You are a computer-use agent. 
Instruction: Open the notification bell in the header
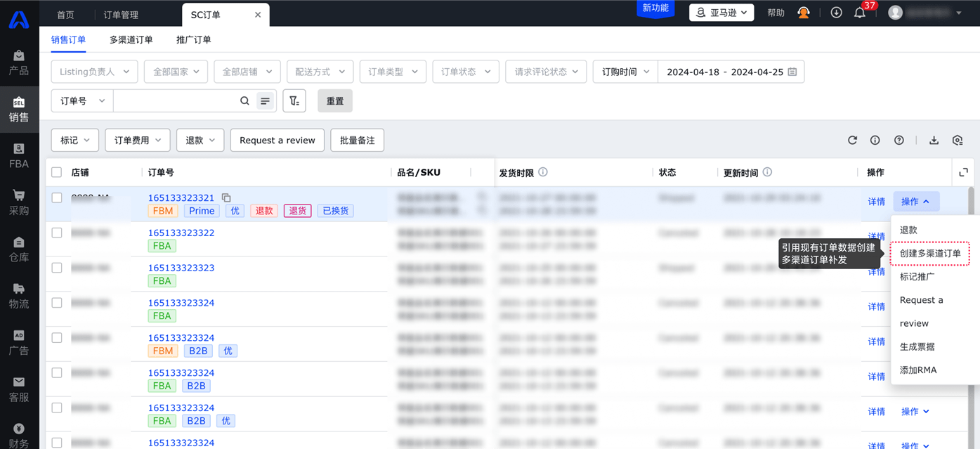coord(859,13)
